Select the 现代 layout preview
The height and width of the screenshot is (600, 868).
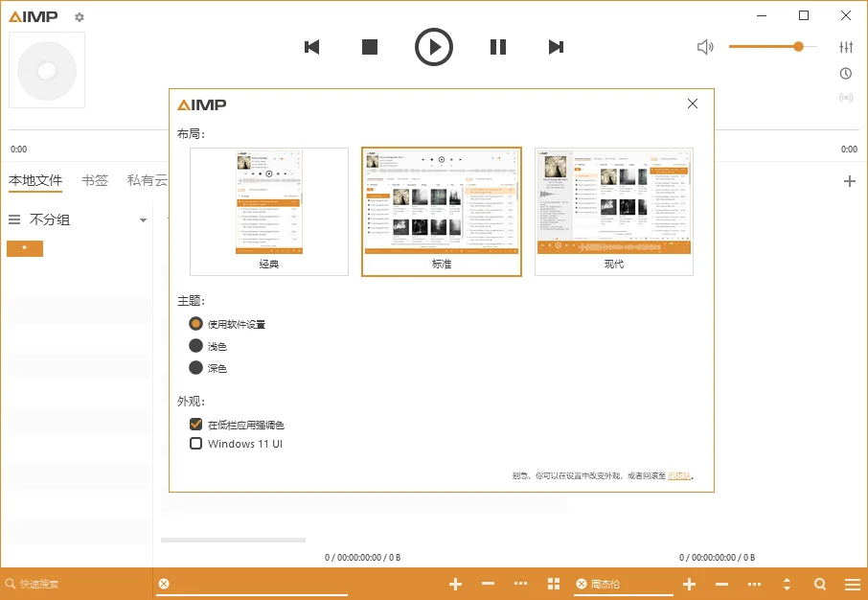coord(613,209)
